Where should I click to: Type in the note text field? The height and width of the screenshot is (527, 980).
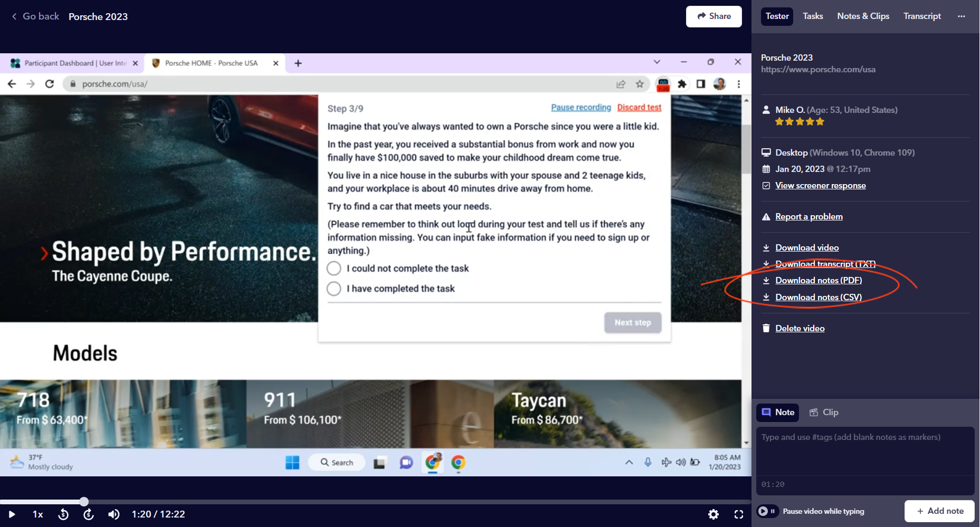[x=865, y=451]
